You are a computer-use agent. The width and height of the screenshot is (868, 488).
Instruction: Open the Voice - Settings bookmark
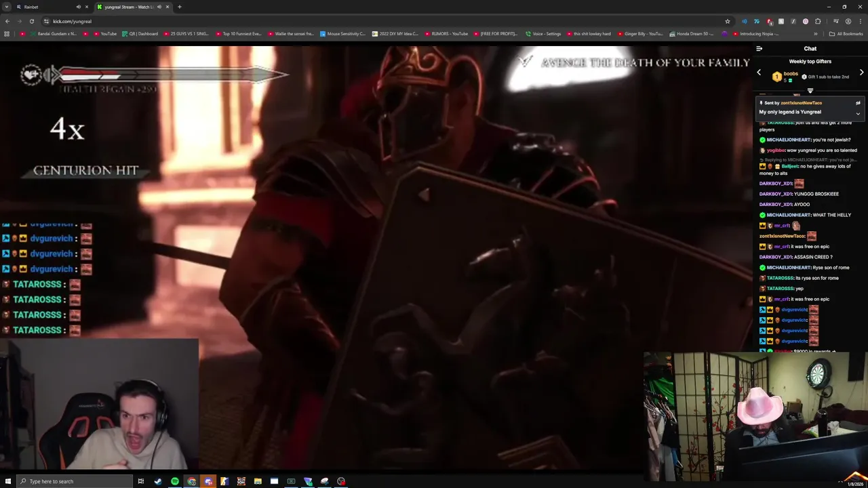tap(542, 34)
